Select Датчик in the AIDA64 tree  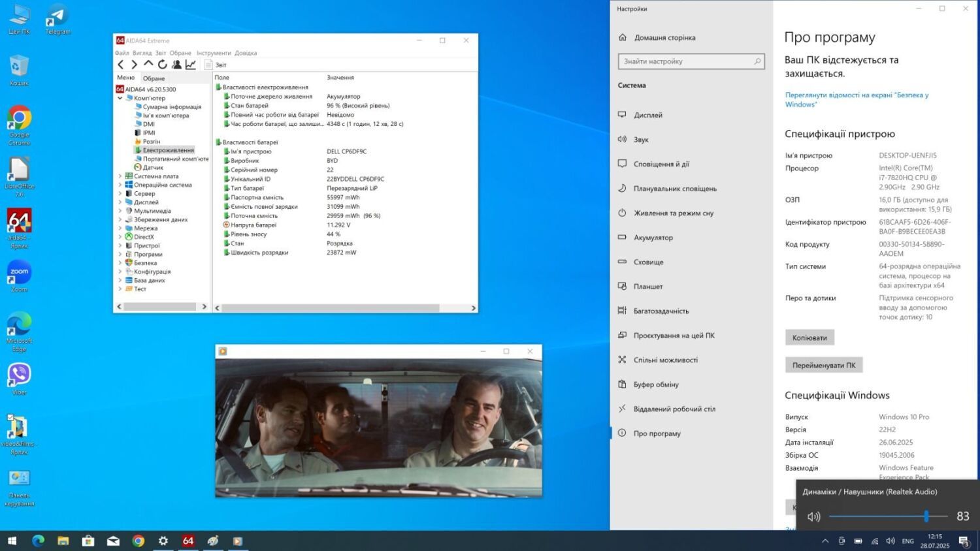153,167
